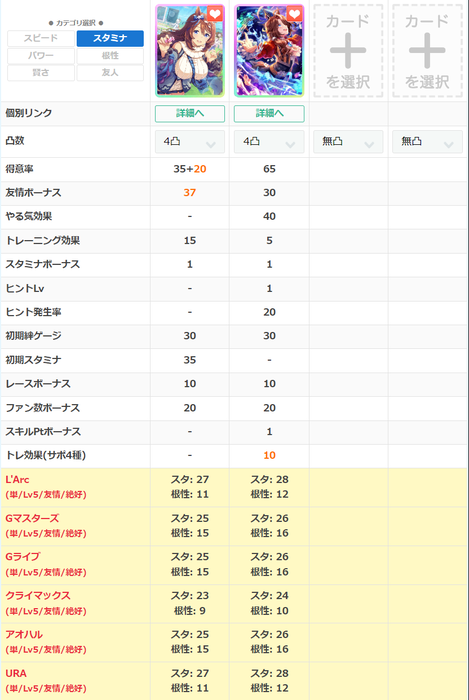The image size is (469, 700).
Task: Click the やる気効果 row label
Action: pos(29,217)
